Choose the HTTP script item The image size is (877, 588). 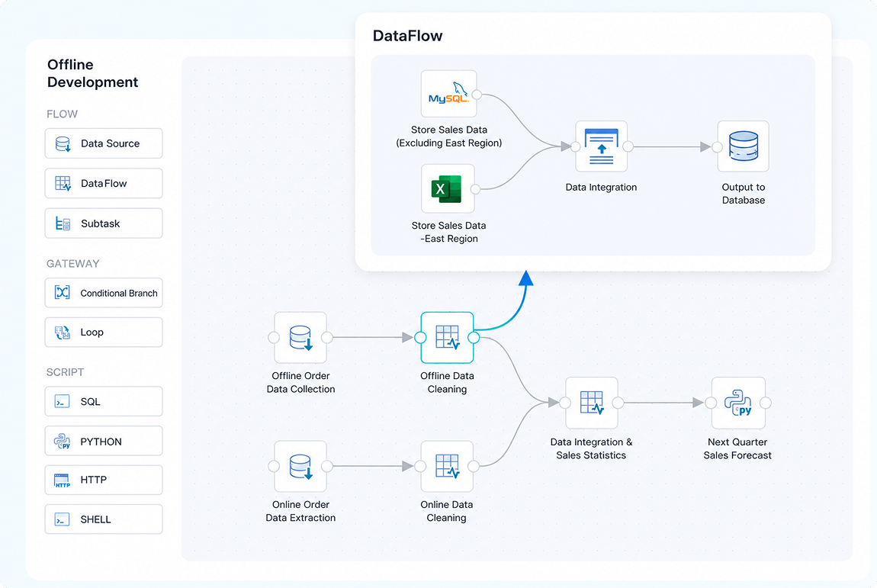click(x=104, y=480)
